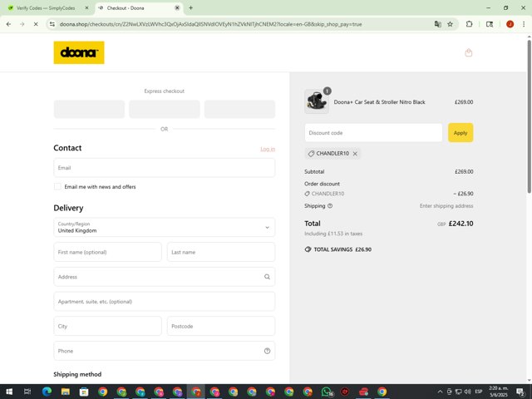This screenshot has width=532, height=399.
Task: Close the Verify Codes SimplyCodes tab
Action: (x=86, y=7)
